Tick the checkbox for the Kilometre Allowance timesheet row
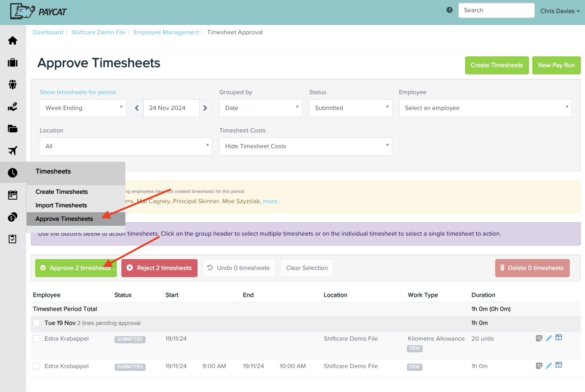585x392 pixels. (x=37, y=338)
